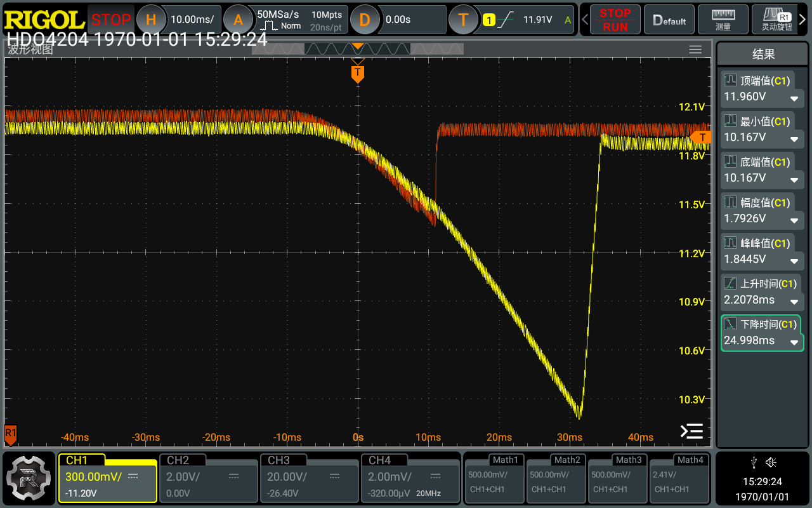Toggle acquisition with the STOP/RUN button
812x508 pixels.
615,20
